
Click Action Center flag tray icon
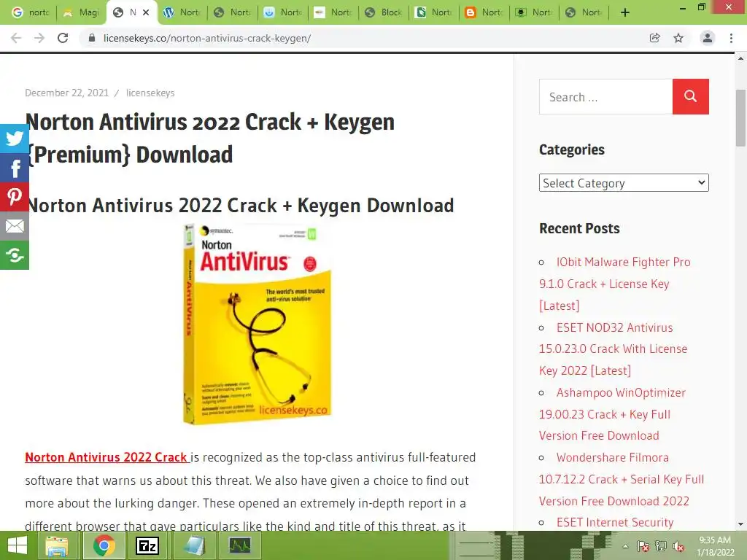(643, 546)
